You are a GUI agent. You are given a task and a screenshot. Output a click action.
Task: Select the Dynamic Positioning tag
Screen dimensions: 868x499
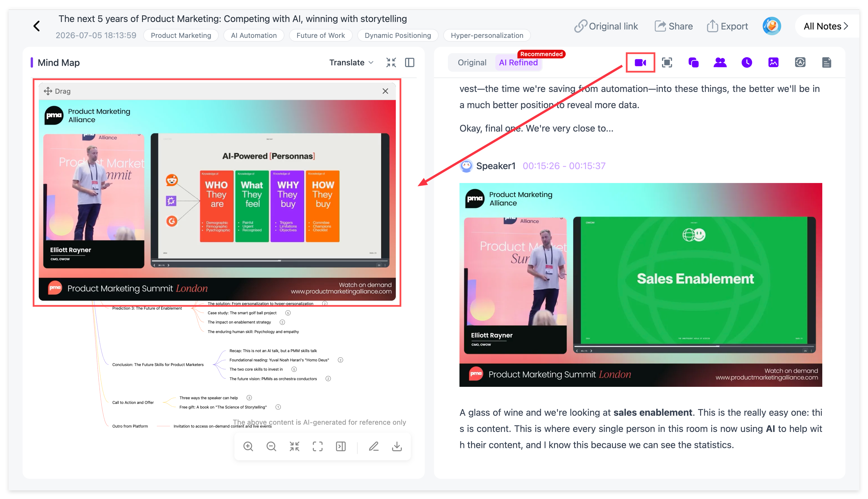click(398, 35)
